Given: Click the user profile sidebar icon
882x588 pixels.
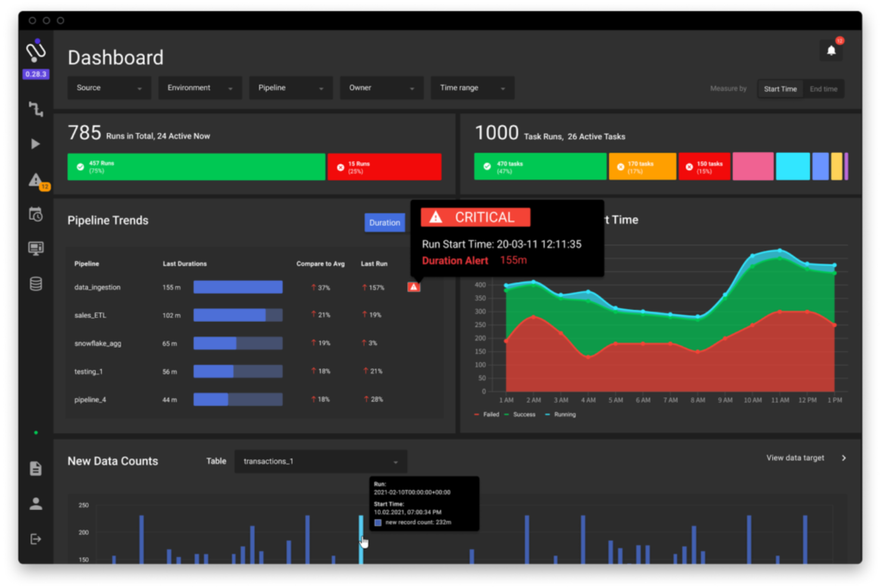Looking at the screenshot, I should click(x=36, y=504).
